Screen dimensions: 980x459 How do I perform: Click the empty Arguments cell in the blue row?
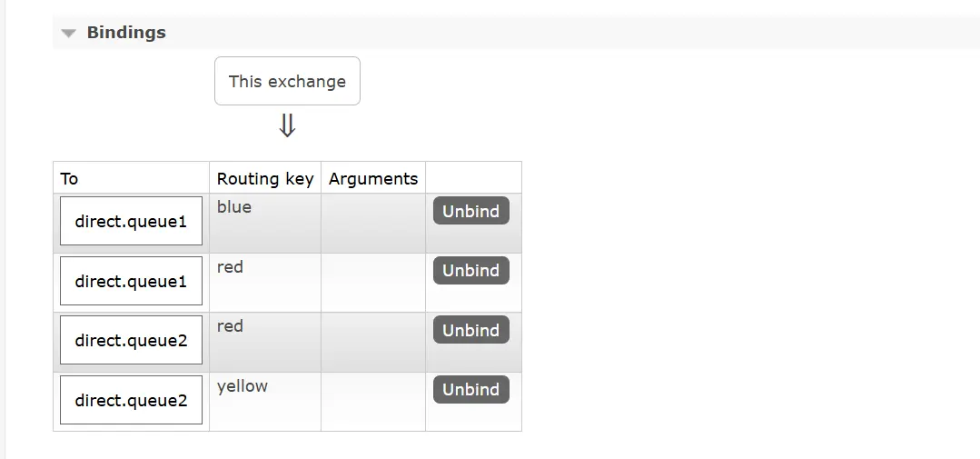(x=373, y=223)
